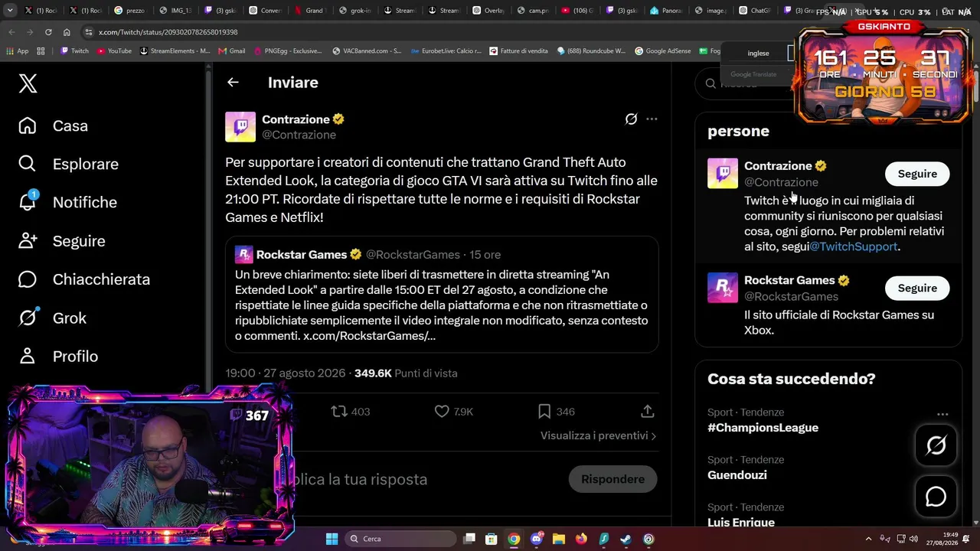Open Discord from the taskbar
The height and width of the screenshot is (551, 980).
536,539
